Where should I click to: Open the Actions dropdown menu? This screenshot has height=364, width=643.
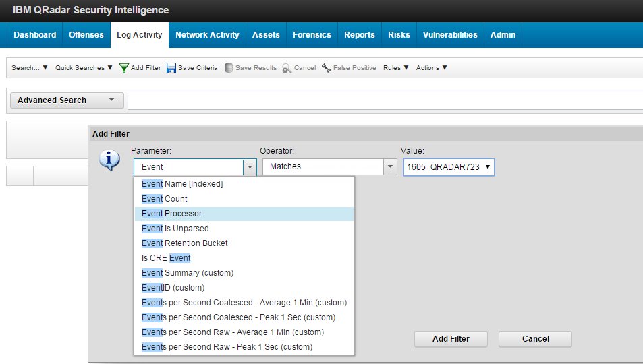click(431, 68)
